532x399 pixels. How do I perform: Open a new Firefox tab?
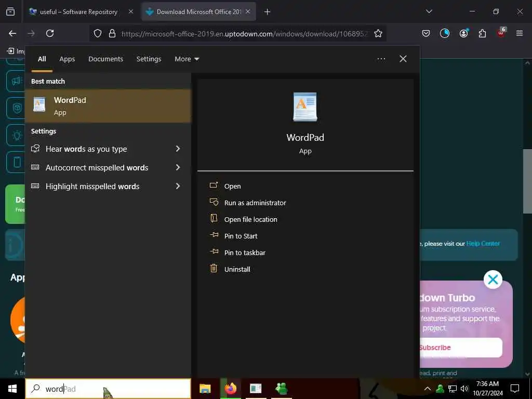(267, 12)
